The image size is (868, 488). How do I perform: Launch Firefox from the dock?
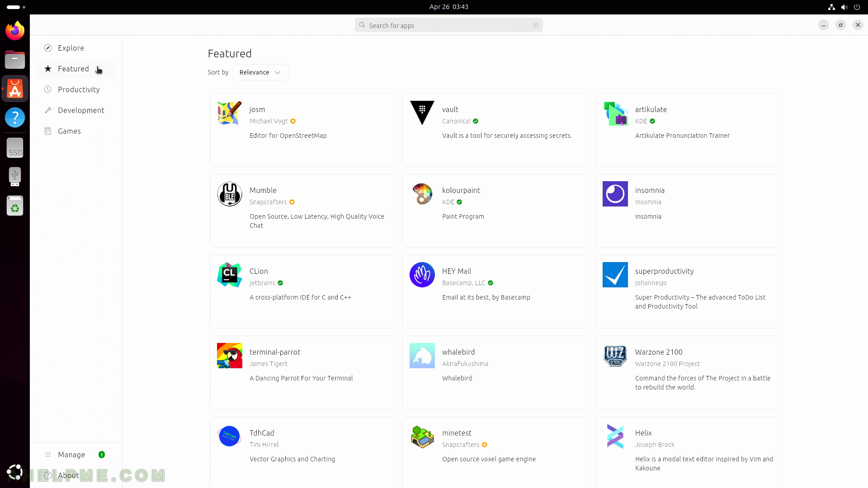pyautogui.click(x=15, y=31)
